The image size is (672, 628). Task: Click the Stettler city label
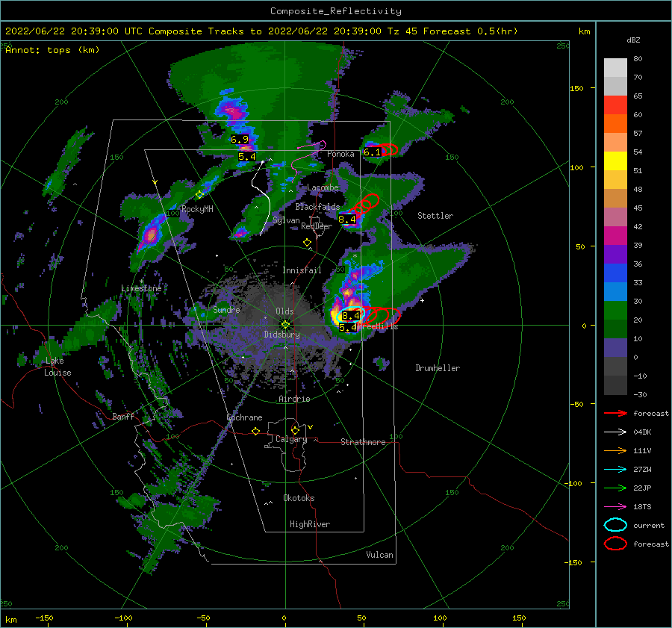[x=435, y=216]
